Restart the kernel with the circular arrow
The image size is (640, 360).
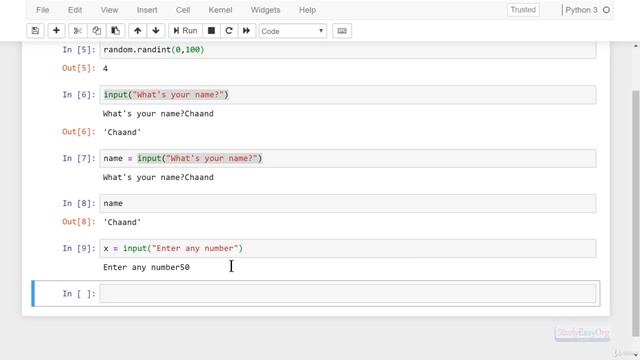(x=229, y=31)
